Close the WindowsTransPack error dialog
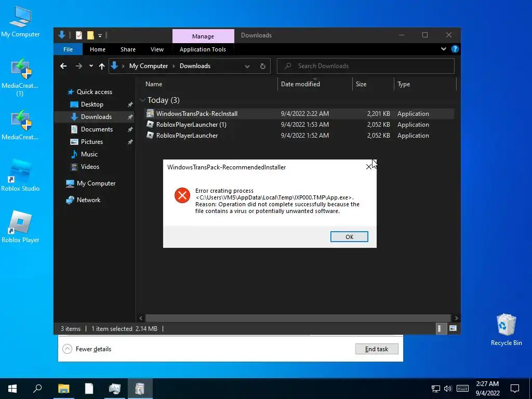This screenshot has height=399, width=532. pyautogui.click(x=369, y=167)
